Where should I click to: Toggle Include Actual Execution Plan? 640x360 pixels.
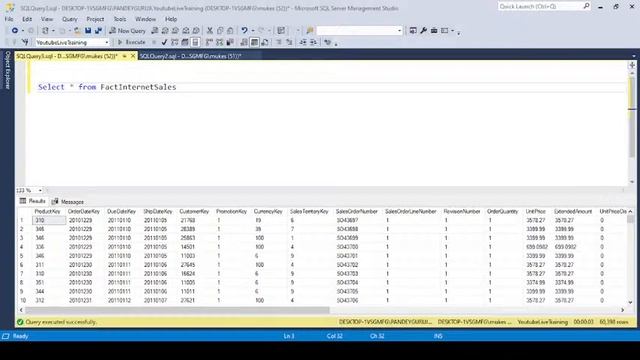209,42
